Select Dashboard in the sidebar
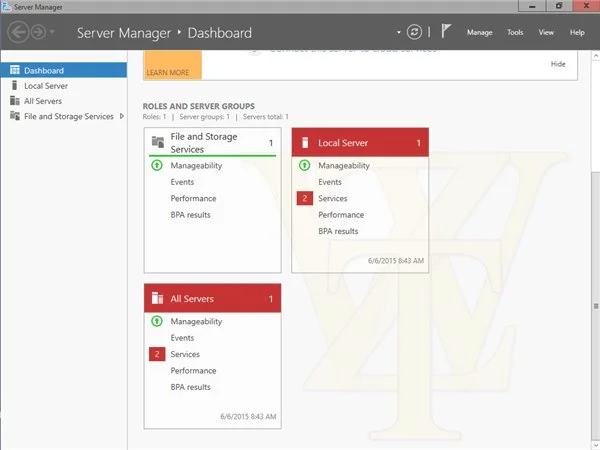Image resolution: width=600 pixels, height=450 pixels. click(64, 70)
